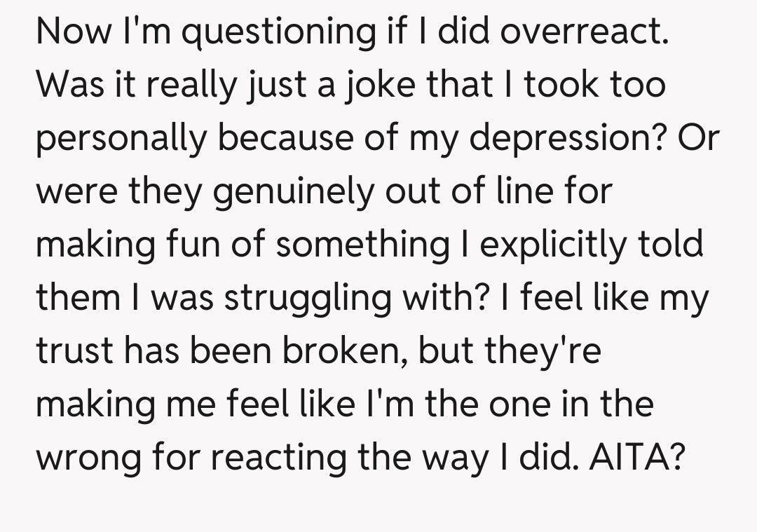Viewport: 757px width, 532px height.
Task: Click the word "something"
Action: 362,245
